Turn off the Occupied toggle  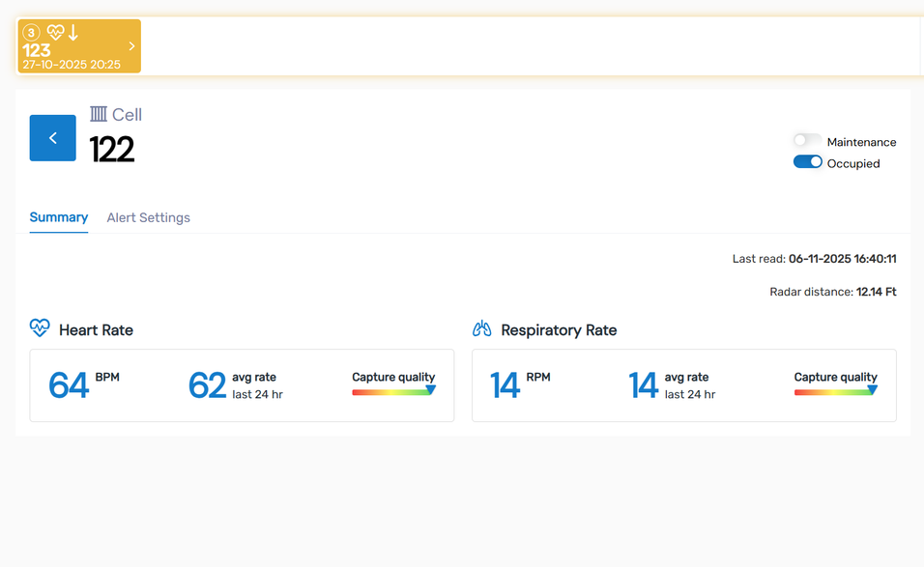(x=807, y=162)
